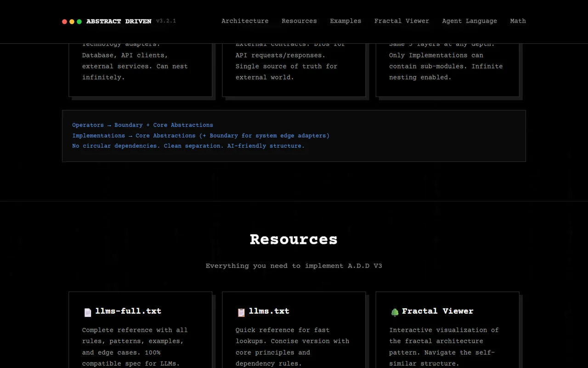588x368 pixels.
Task: Click 'Only Implementations can' text
Action: [436, 55]
